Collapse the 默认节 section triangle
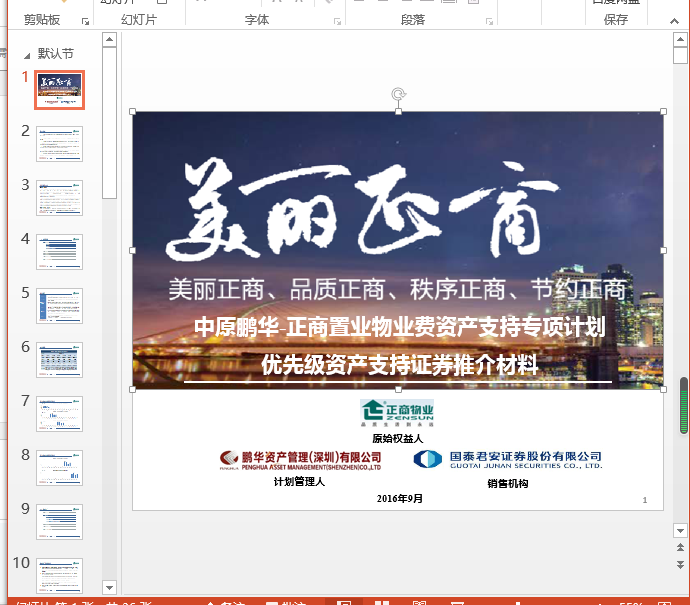 point(27,55)
